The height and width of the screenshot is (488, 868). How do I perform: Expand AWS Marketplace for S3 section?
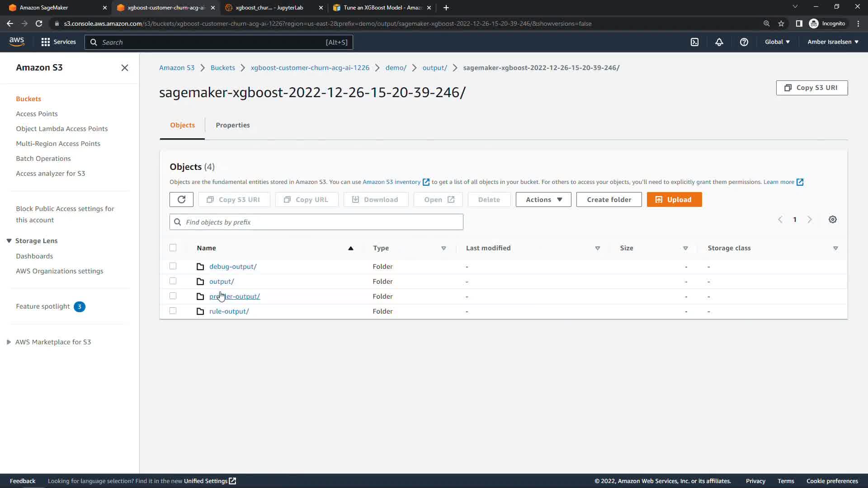tap(9, 342)
